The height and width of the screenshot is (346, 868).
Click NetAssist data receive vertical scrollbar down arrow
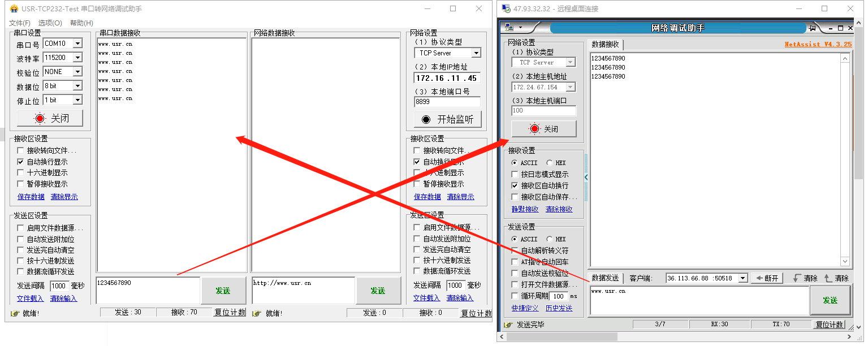click(845, 262)
